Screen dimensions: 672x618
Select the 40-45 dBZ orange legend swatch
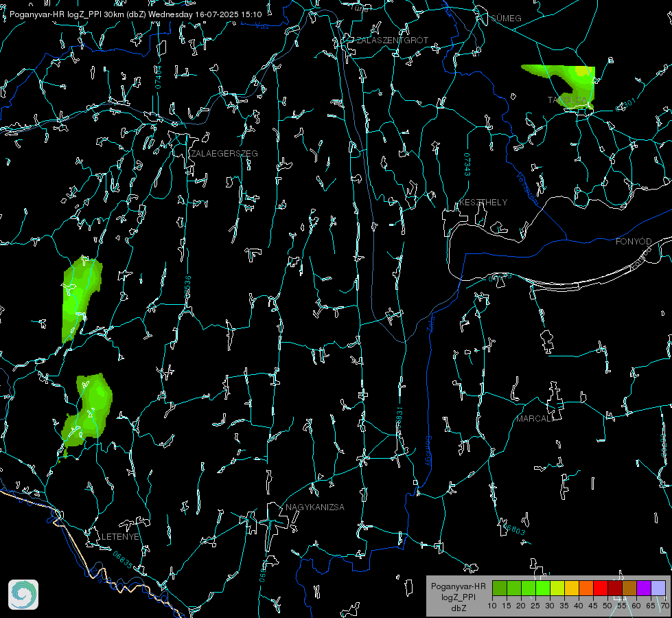tap(586, 588)
